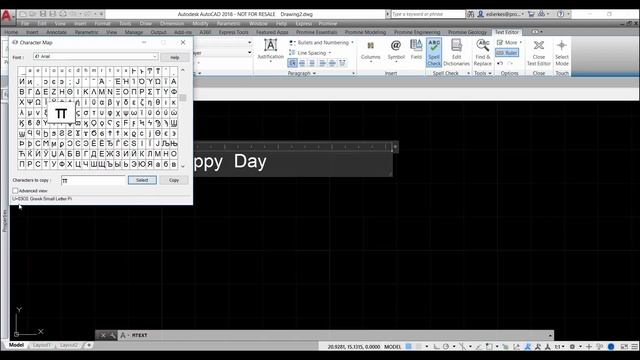The width and height of the screenshot is (640, 360).
Task: Click Workspace Switching gear in status bar
Action: [x=572, y=347]
